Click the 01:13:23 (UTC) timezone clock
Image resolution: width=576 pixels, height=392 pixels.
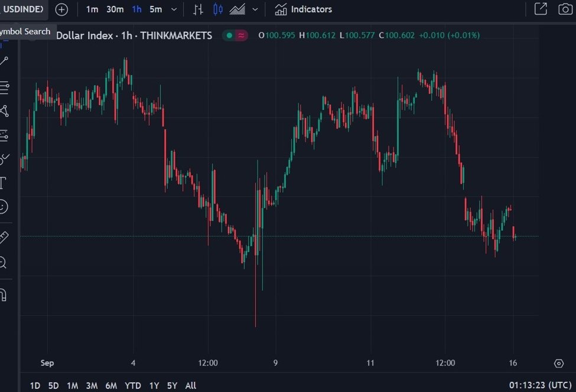click(539, 386)
